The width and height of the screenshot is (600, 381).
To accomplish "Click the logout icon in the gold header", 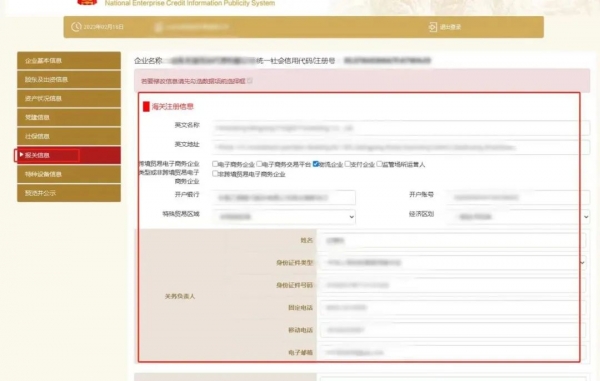I will [433, 27].
